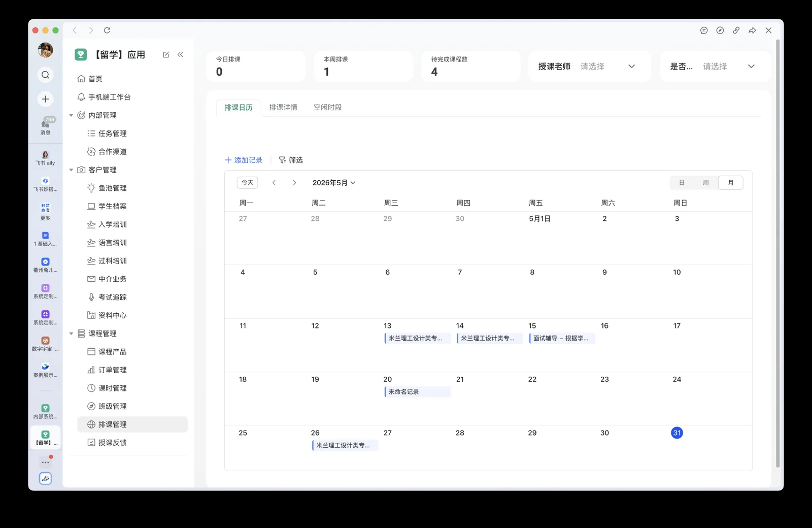The image size is (812, 528).
Task: Reload page with the refresh icon
Action: click(107, 30)
